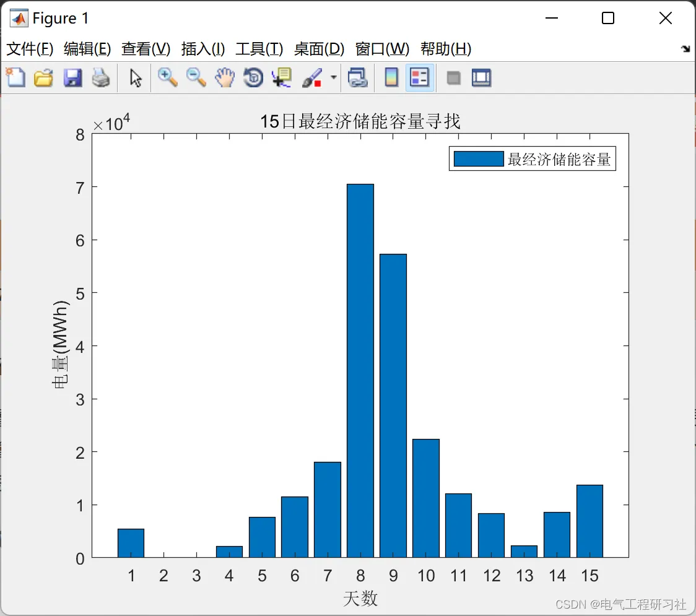
Task: Click the bar for day 1
Action: coord(131,543)
